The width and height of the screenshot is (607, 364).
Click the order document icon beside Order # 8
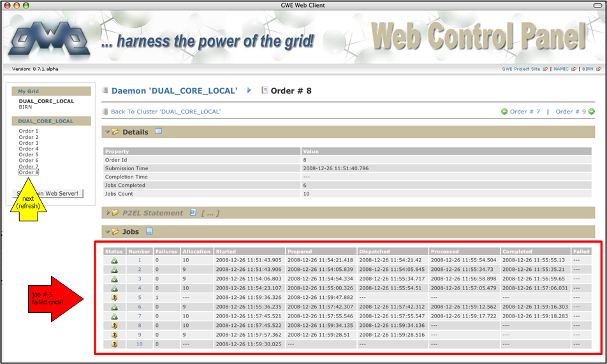(x=265, y=91)
